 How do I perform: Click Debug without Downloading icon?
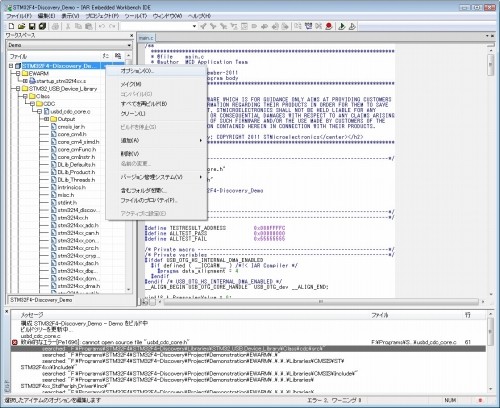pyautogui.click(x=352, y=26)
